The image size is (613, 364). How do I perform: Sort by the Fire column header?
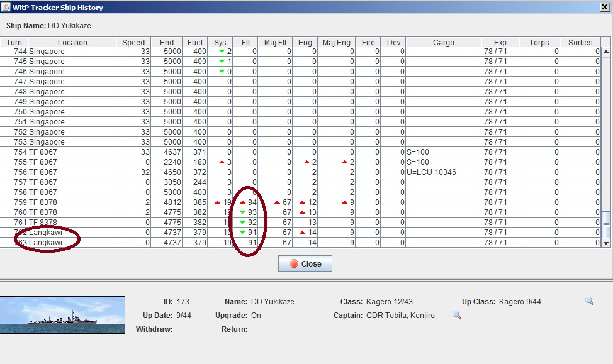[x=368, y=42]
